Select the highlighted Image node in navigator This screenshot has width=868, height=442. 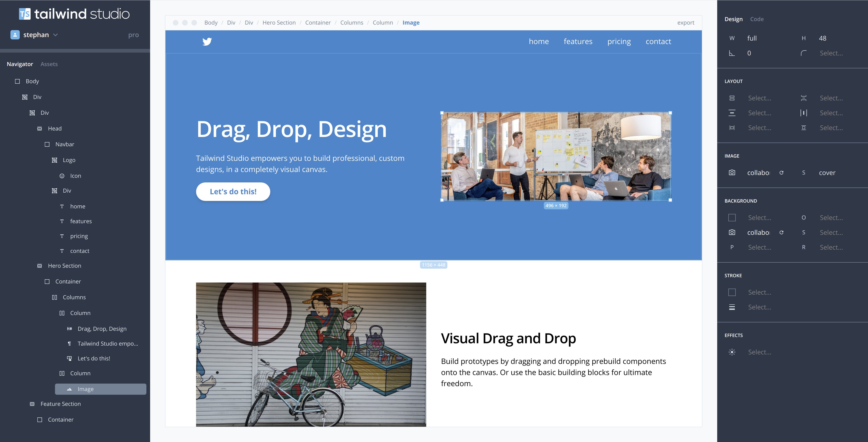pos(100,389)
